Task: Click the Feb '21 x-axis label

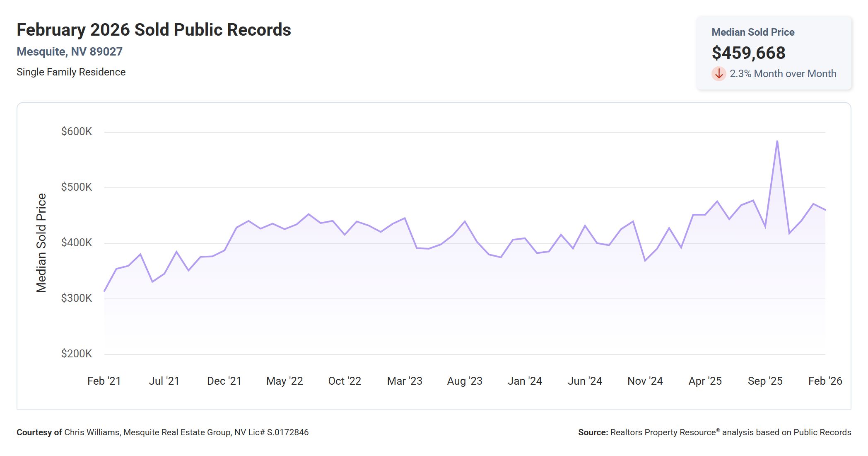Action: pyautogui.click(x=104, y=381)
